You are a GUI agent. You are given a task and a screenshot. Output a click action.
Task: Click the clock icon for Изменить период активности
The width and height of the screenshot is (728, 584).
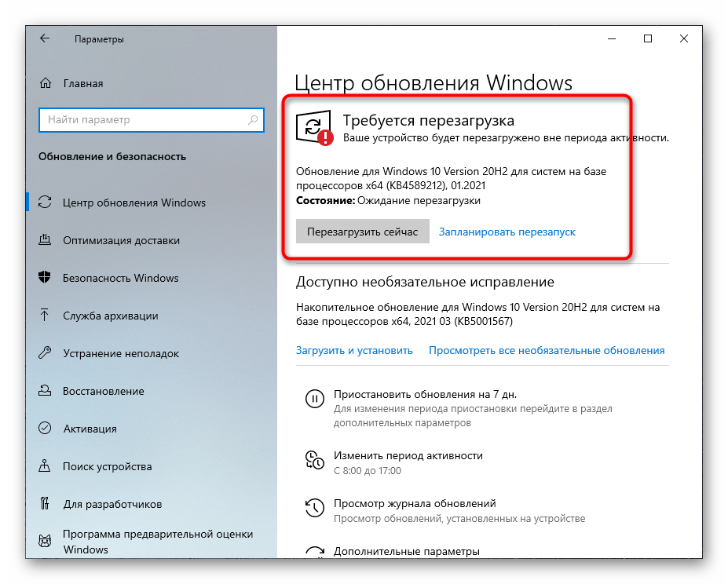tap(314, 460)
